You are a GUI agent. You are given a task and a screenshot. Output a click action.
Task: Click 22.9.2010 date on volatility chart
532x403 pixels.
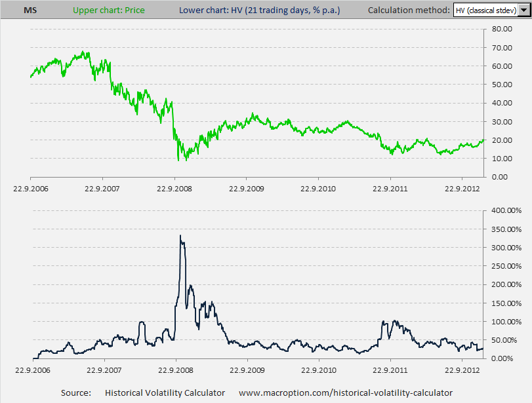pyautogui.click(x=319, y=370)
